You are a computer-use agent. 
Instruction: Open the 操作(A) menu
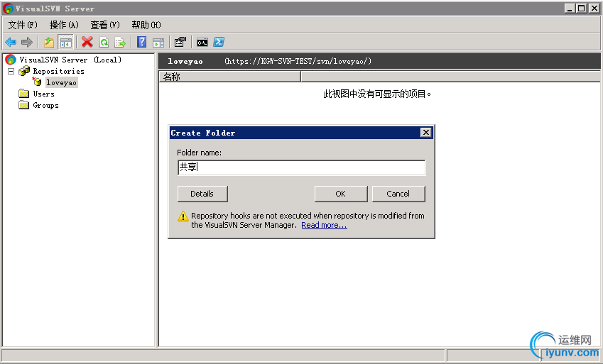click(64, 25)
